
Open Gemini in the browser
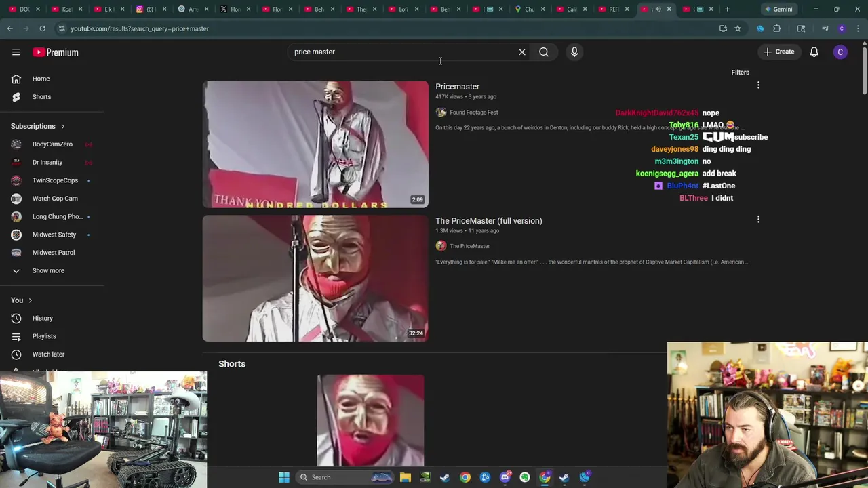coord(778,9)
